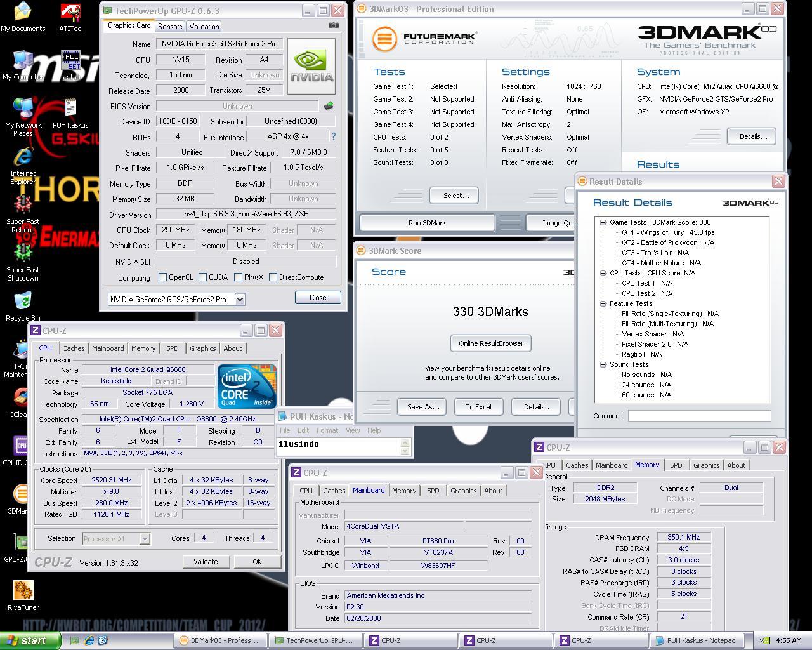812x650 pixels.
Task: Launch the 3DMark desktop icon
Action: pos(19,500)
